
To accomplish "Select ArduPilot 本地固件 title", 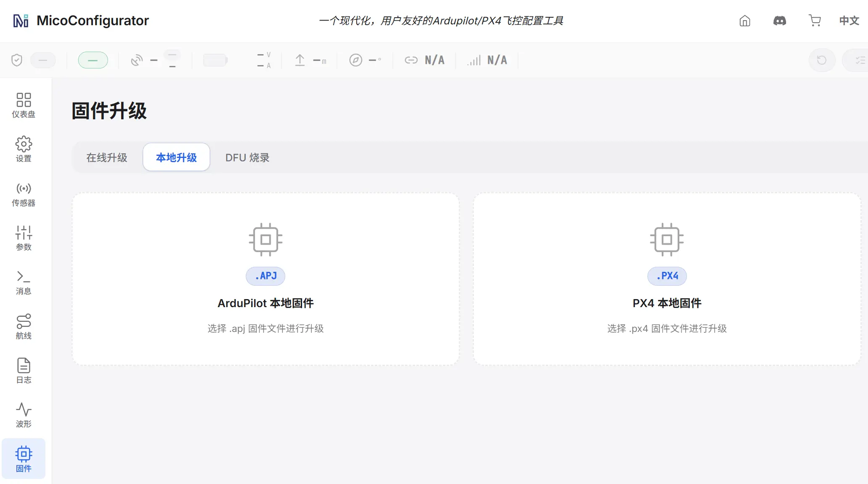I will pyautogui.click(x=266, y=303).
